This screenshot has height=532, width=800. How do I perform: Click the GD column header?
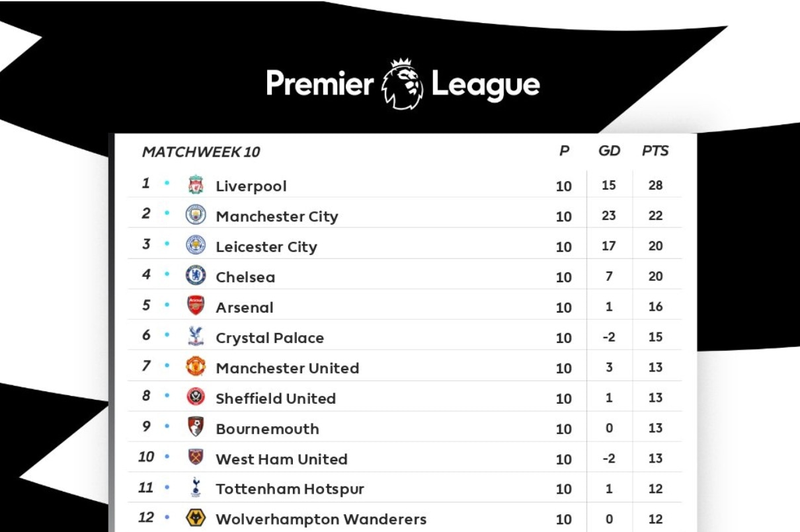tap(609, 151)
